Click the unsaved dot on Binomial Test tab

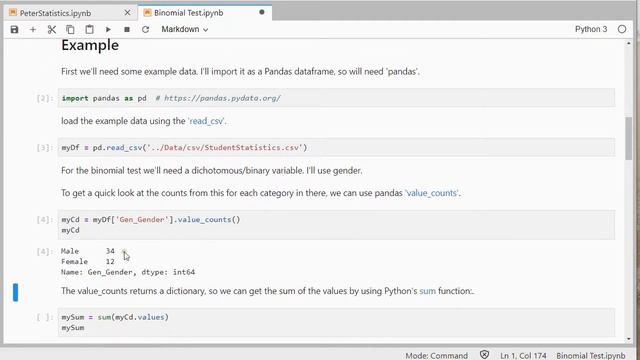(x=262, y=12)
